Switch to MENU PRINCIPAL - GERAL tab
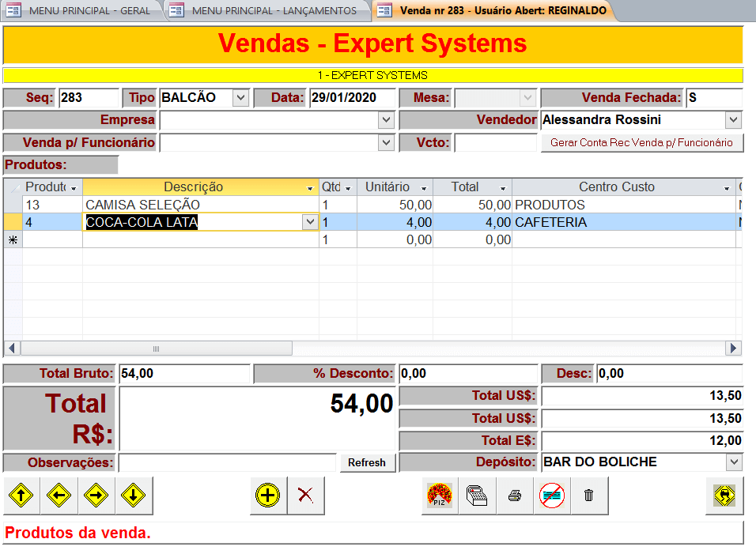 click(82, 10)
